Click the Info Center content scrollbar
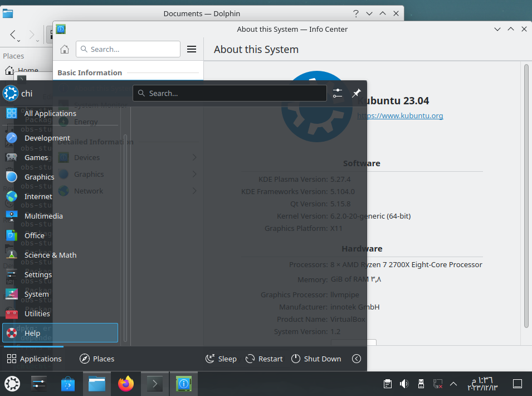Viewport: 532px width, 396px height. (x=526, y=196)
